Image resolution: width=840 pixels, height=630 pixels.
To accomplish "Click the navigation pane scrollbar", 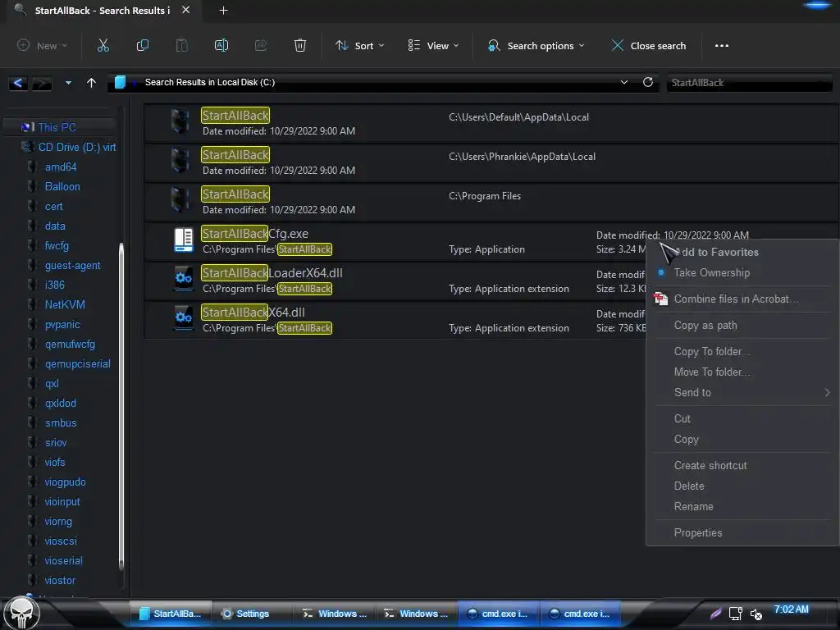I will point(121,407).
